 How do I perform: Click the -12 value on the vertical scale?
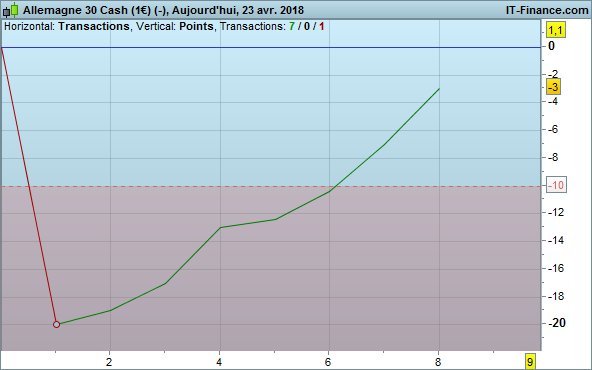tap(556, 212)
